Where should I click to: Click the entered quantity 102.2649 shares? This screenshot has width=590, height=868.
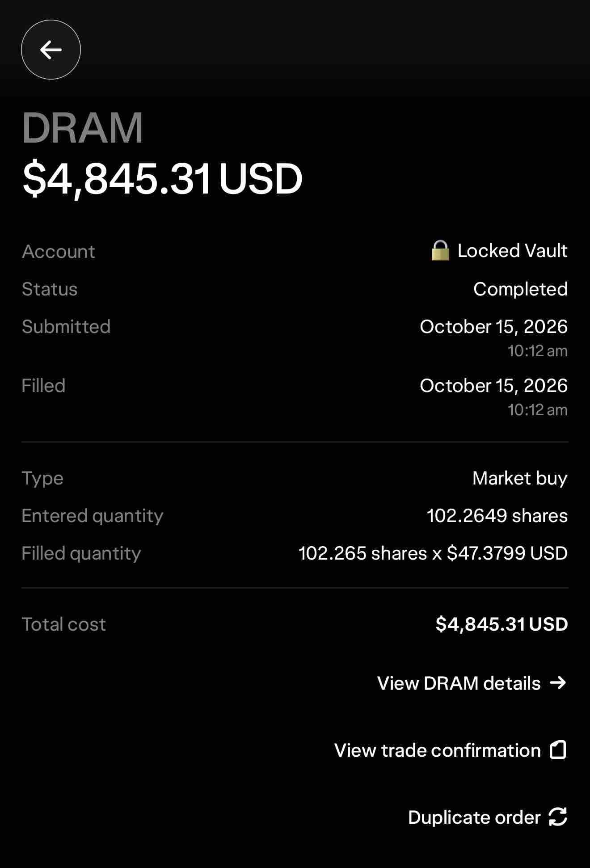pos(497,516)
